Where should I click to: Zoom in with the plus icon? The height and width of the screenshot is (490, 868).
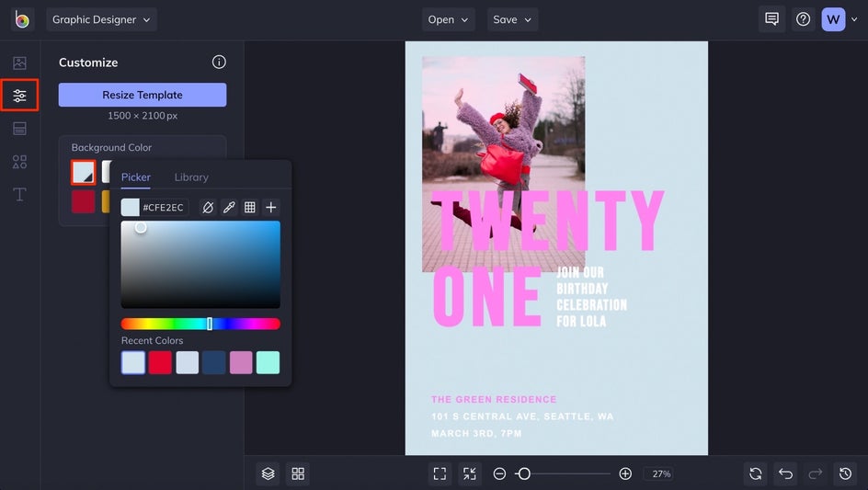point(625,473)
